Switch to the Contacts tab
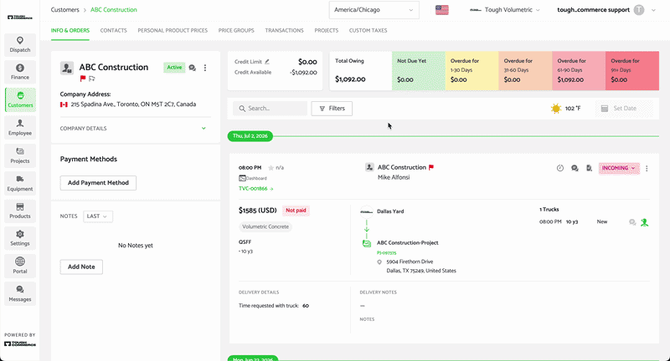This screenshot has width=670, height=361. coord(113,30)
